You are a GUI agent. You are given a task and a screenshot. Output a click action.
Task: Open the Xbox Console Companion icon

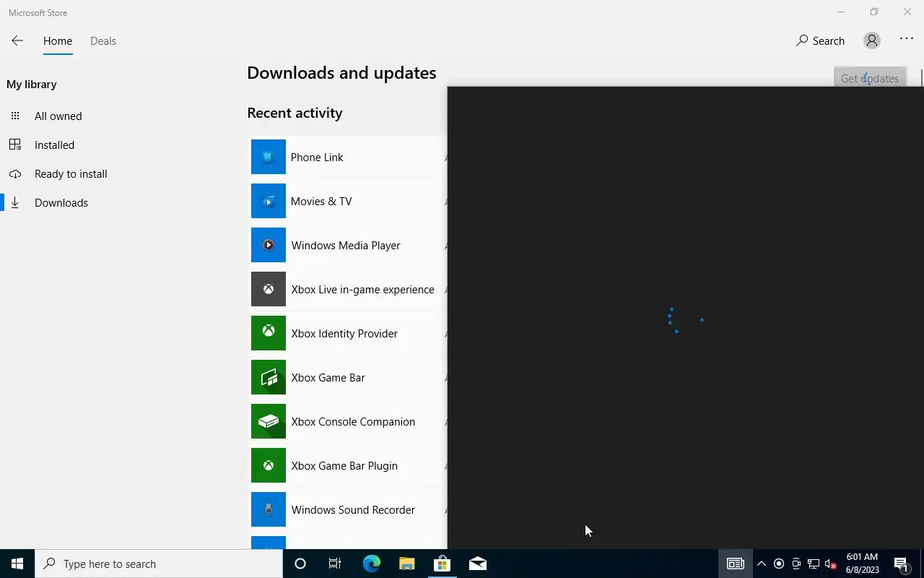(269, 421)
